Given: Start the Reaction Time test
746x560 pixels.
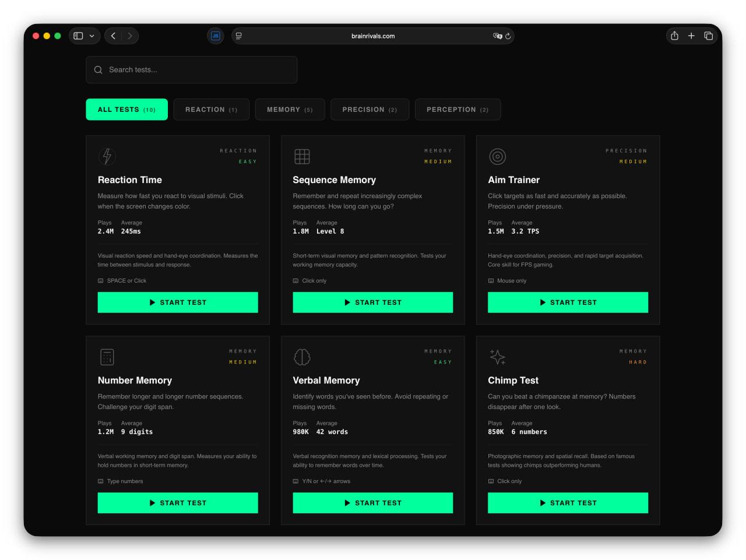Looking at the screenshot, I should [x=178, y=302].
